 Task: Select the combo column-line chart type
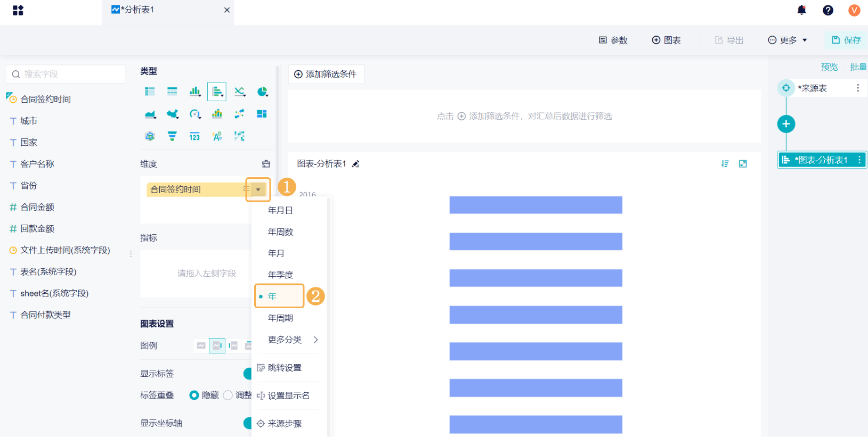coord(217,114)
